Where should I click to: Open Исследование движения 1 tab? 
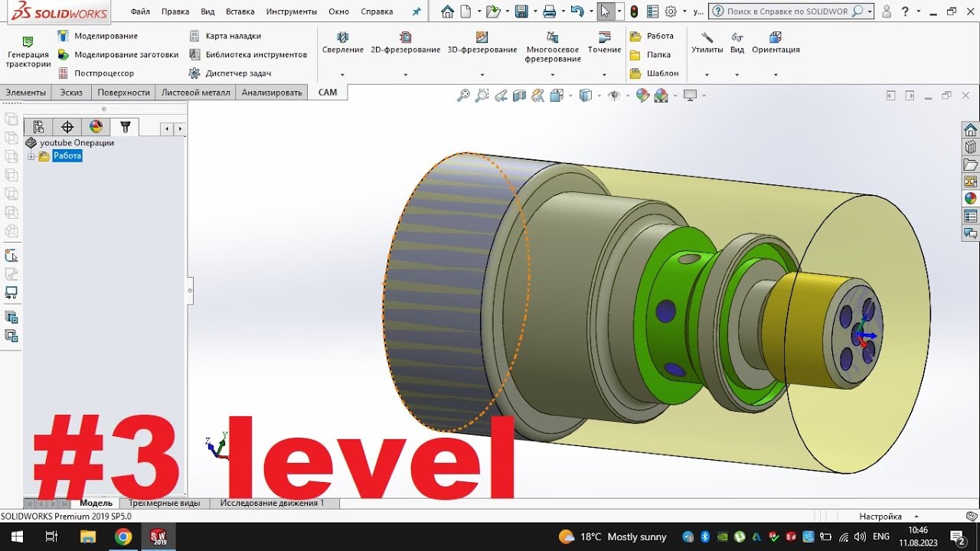tap(273, 504)
